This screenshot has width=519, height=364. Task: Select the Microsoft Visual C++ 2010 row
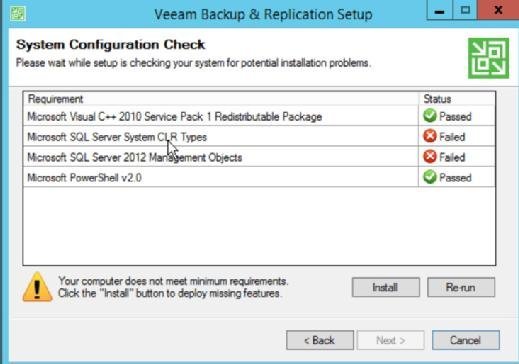coord(259,116)
